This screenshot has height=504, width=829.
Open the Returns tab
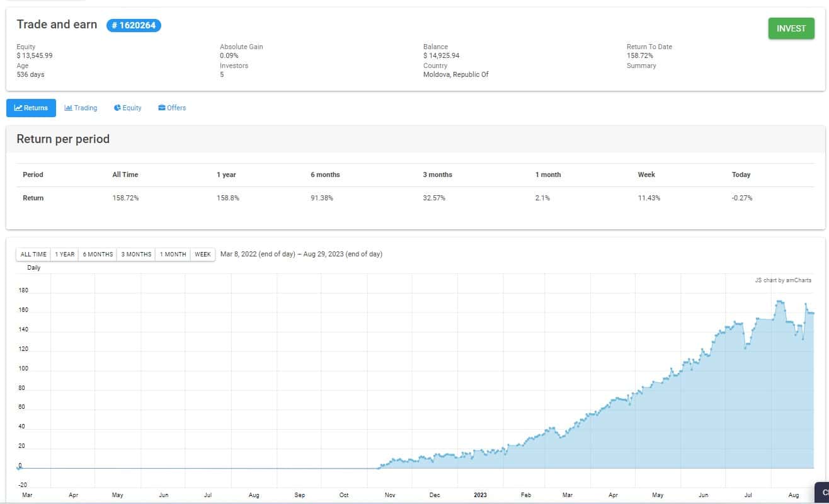pyautogui.click(x=31, y=108)
